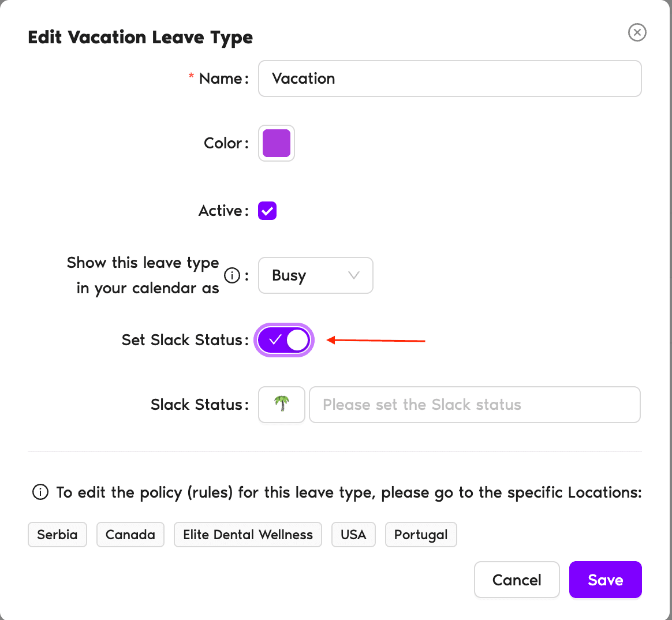
Task: Click the Set Slack Status label
Action: tap(182, 340)
